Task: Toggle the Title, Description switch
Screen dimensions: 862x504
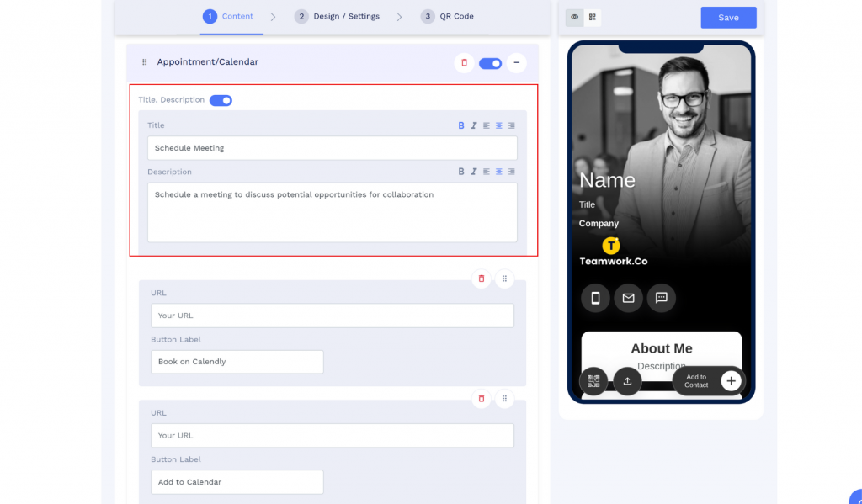Action: (x=221, y=101)
